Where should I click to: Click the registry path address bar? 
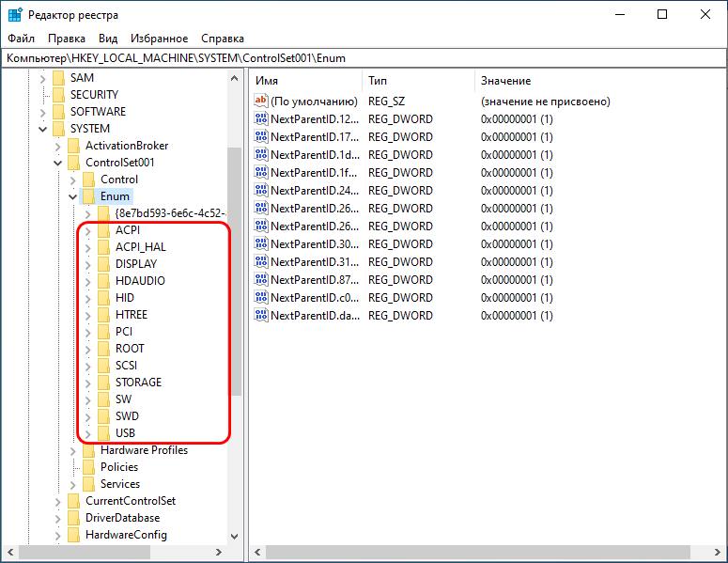[364, 58]
